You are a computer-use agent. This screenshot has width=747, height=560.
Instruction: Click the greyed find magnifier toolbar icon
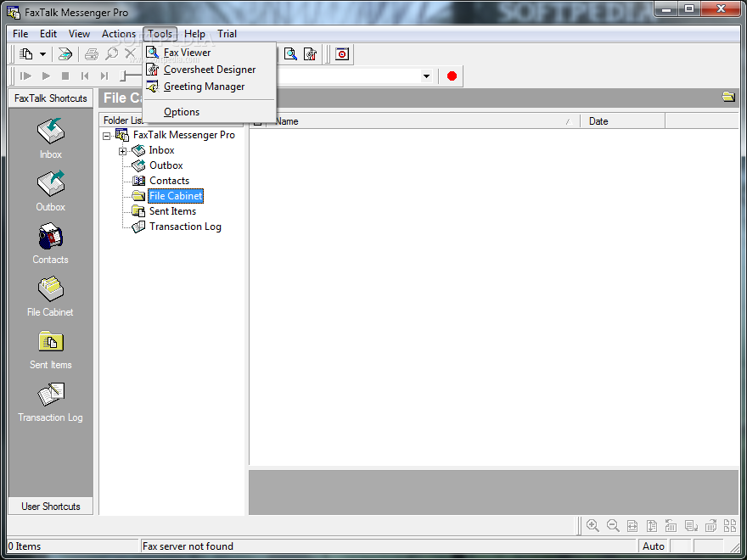(x=111, y=53)
